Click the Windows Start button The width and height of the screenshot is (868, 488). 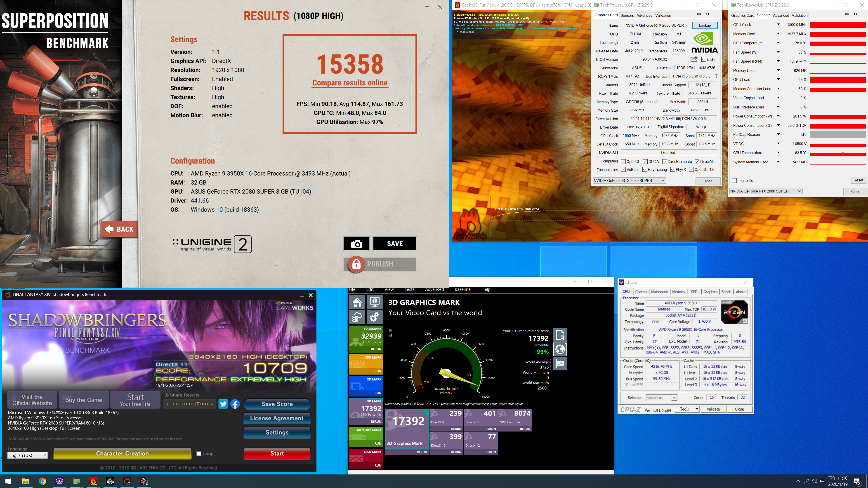pyautogui.click(x=8, y=481)
